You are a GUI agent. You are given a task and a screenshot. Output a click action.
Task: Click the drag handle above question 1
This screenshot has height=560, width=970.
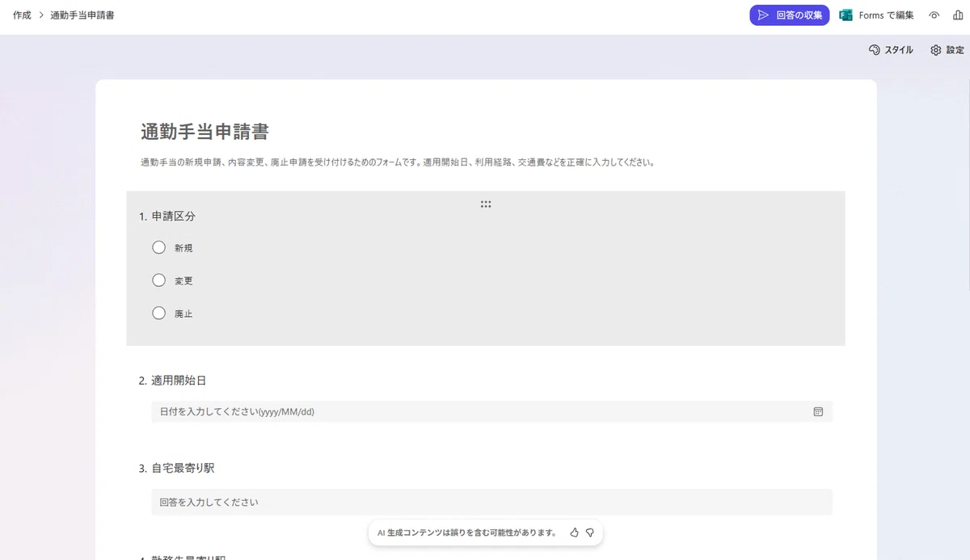pos(486,204)
